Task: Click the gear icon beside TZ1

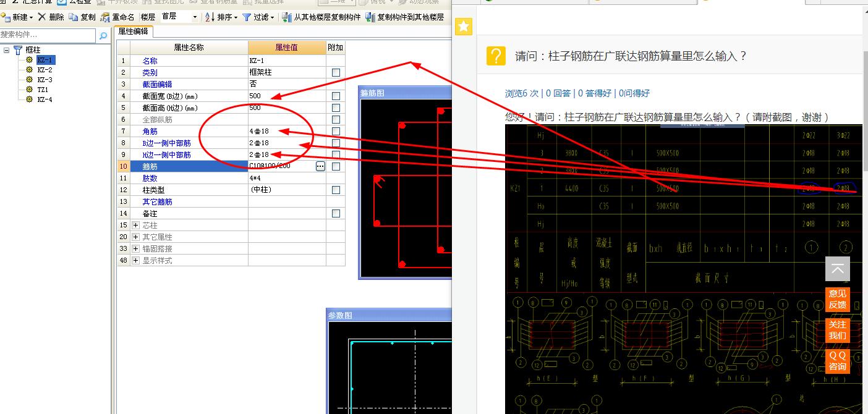Action: point(29,90)
